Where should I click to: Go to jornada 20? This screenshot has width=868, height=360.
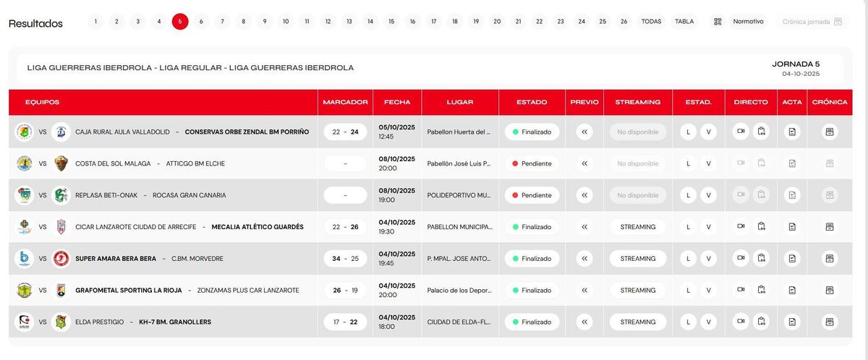coord(497,22)
